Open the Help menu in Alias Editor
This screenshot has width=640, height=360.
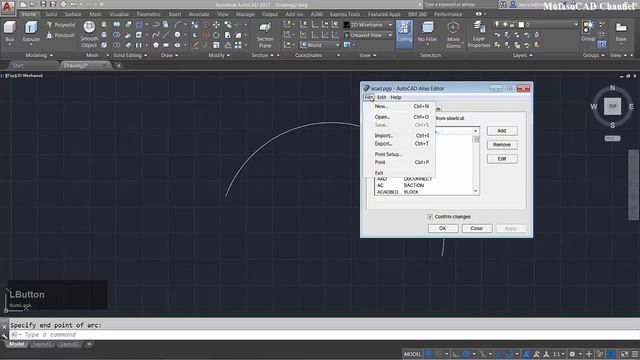396,97
